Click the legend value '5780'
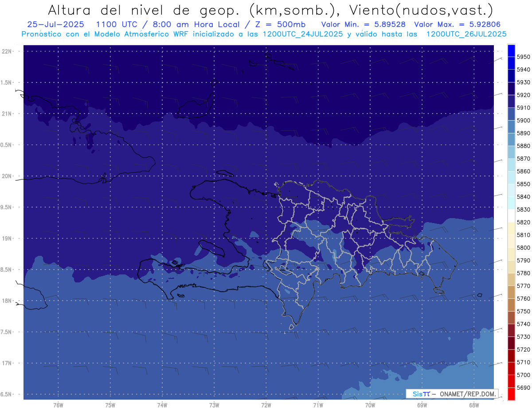 pyautogui.click(x=524, y=273)
